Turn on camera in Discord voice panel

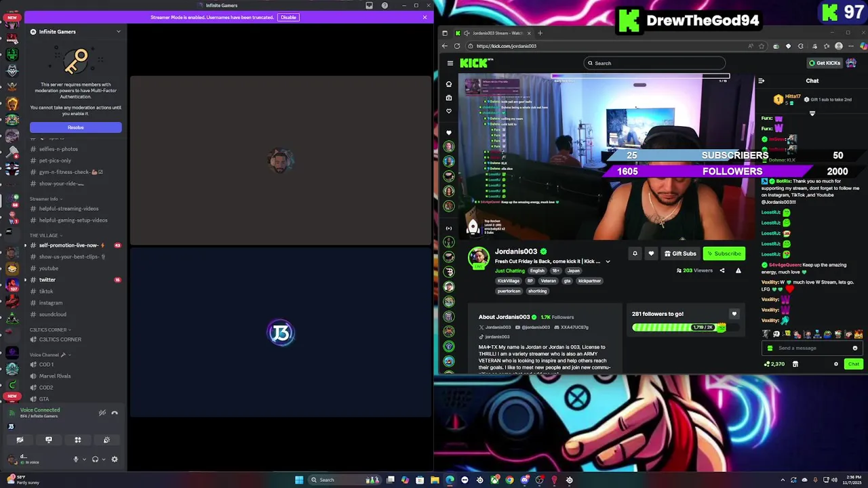(20, 440)
